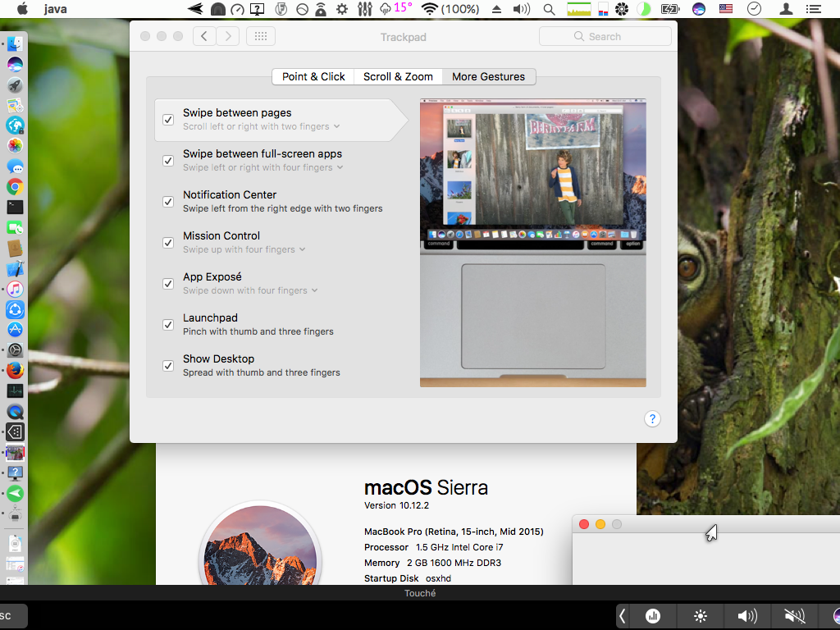
Task: Go back with the left chevron button
Action: 204,36
